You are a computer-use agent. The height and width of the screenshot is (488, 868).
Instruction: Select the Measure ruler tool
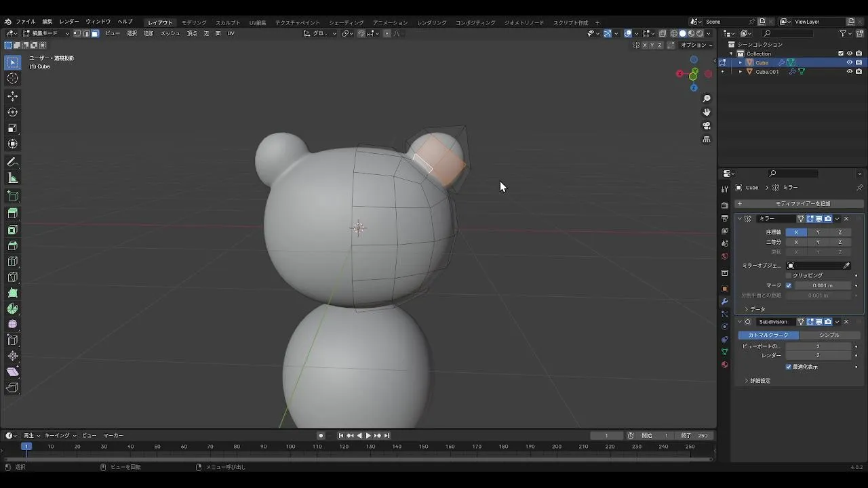13,178
